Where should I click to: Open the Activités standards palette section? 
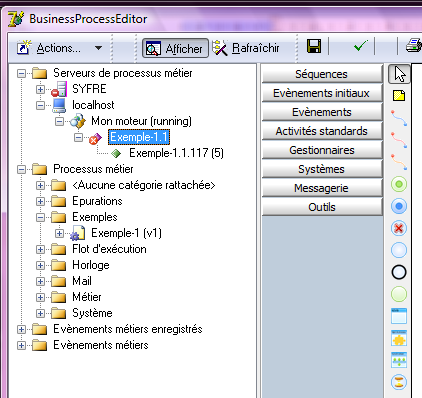pos(322,131)
